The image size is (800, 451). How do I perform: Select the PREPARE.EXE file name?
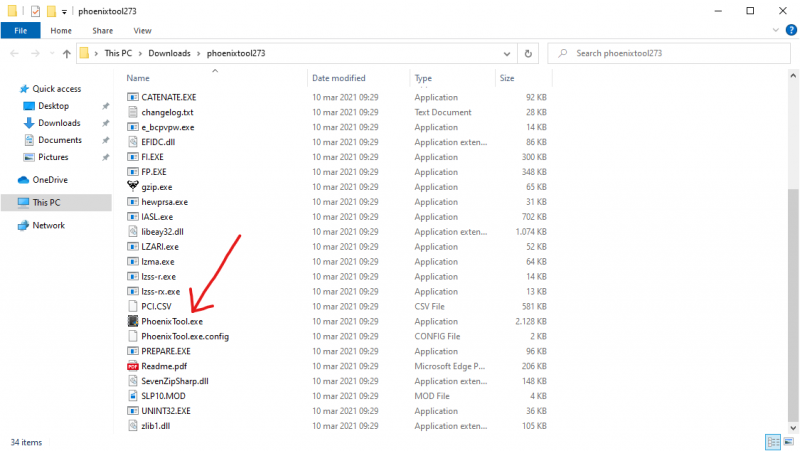pyautogui.click(x=166, y=351)
